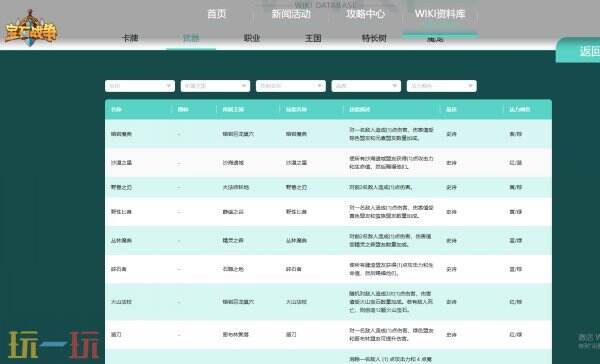Viewport: 600px width, 364px height.
Task: Open the 攻略中心 menu item
Action: tap(365, 14)
